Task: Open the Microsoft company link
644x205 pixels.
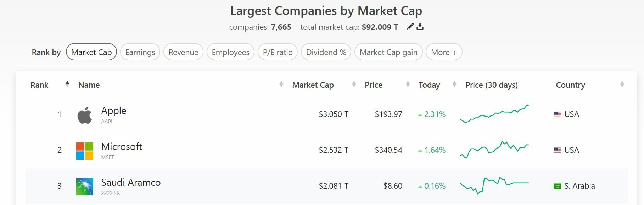Action: (122, 146)
